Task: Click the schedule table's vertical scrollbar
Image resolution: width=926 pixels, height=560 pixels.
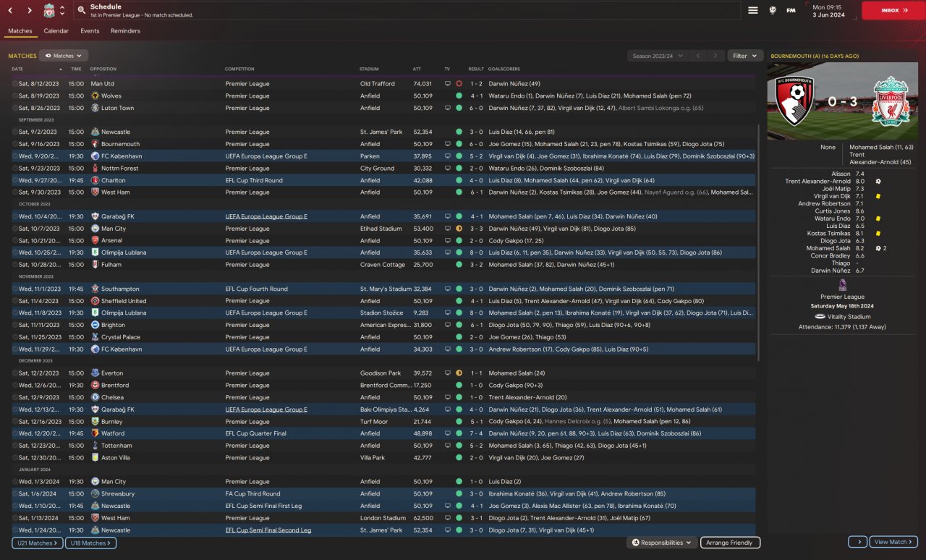Action: tap(758, 242)
